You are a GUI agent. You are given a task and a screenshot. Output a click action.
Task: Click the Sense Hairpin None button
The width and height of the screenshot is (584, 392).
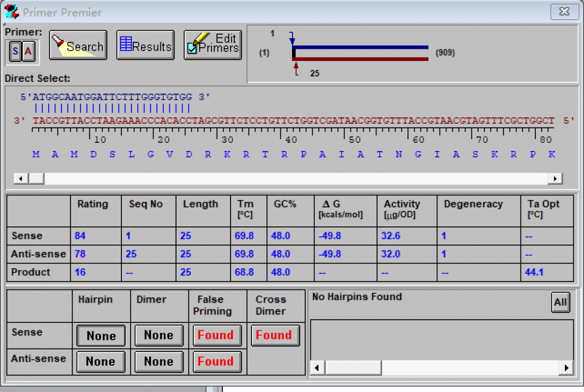(101, 336)
